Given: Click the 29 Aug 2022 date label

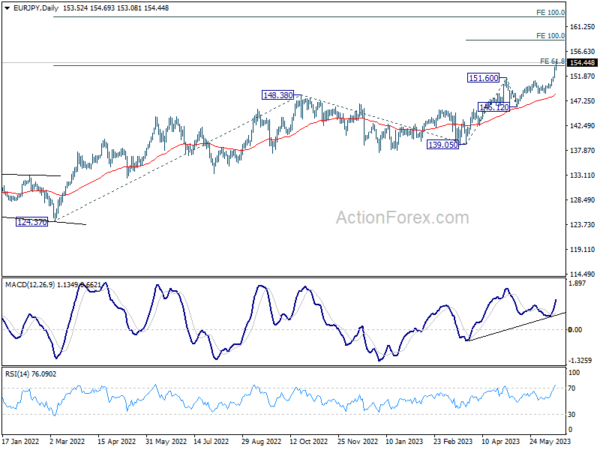Looking at the screenshot, I should [261, 441].
